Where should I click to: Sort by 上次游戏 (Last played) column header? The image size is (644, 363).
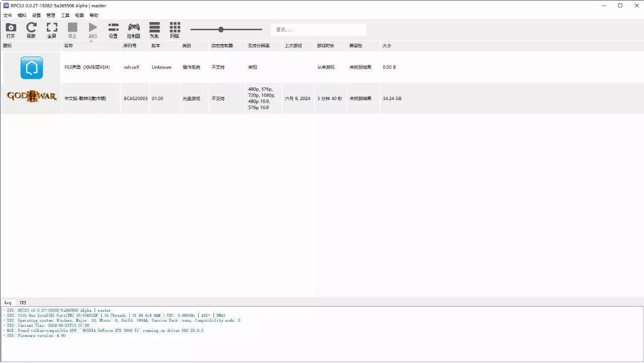click(x=298, y=46)
